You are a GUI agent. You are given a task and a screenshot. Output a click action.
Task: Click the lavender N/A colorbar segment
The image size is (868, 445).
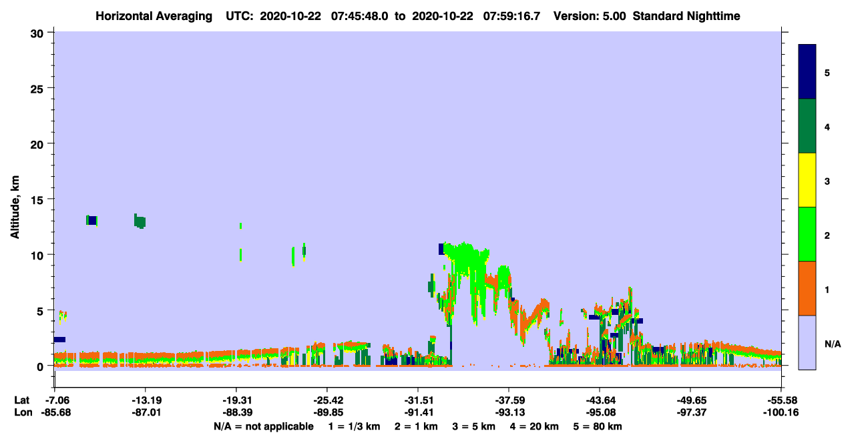[x=807, y=342]
